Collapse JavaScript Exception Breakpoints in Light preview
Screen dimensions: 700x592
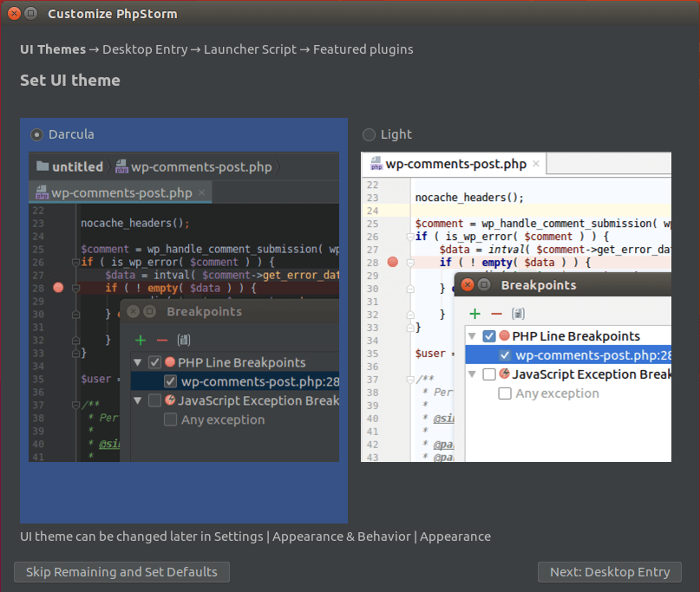point(473,374)
